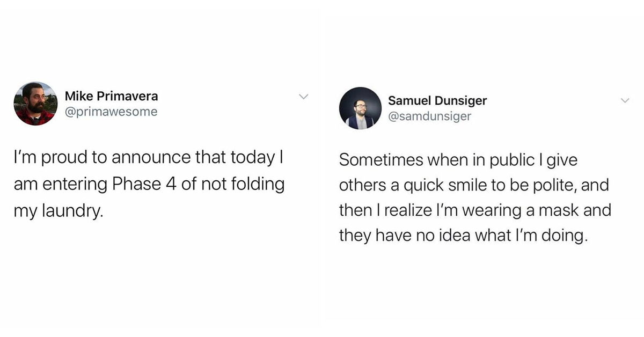
Task: Click the words "my laundry." in the left tweet
Action: click(x=58, y=210)
